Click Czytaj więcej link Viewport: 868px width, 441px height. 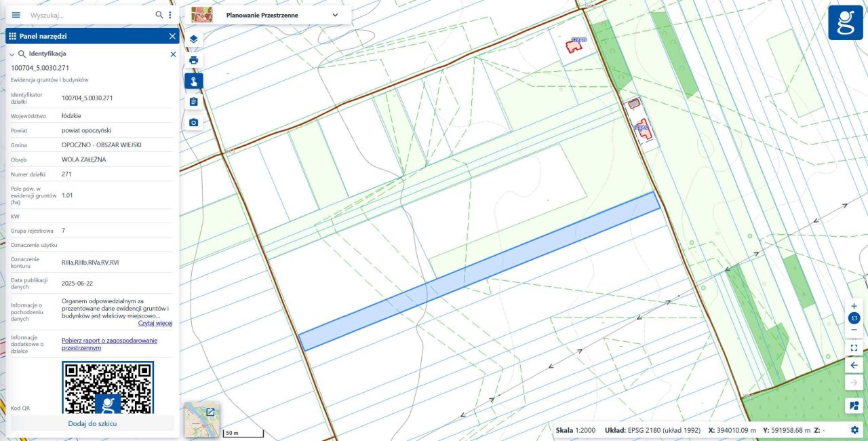point(155,324)
